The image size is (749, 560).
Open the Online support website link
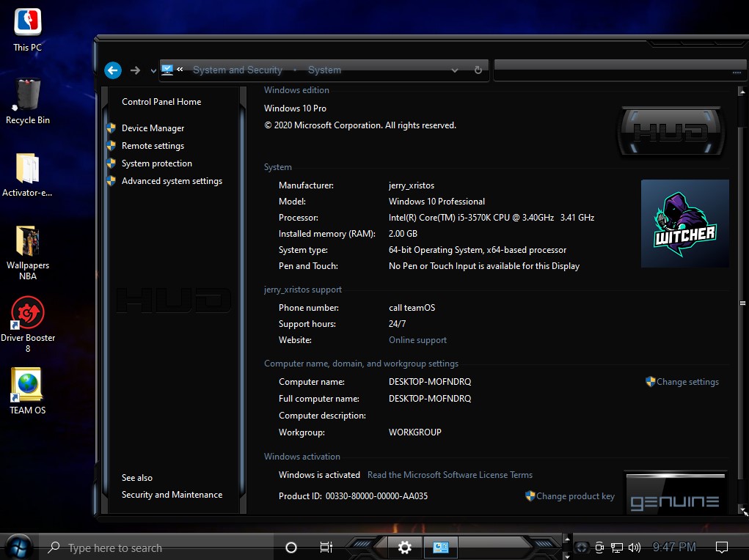pyautogui.click(x=417, y=340)
